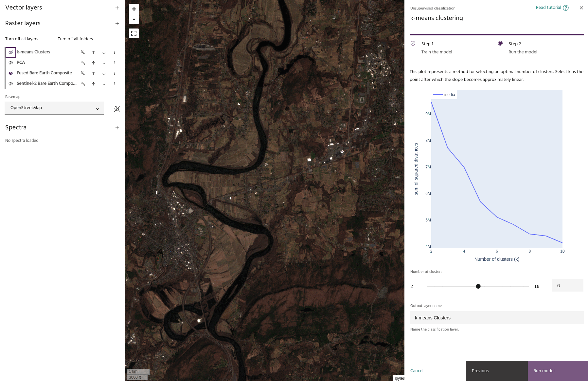Add a new spectra entry
588x381 pixels.
coord(117,128)
